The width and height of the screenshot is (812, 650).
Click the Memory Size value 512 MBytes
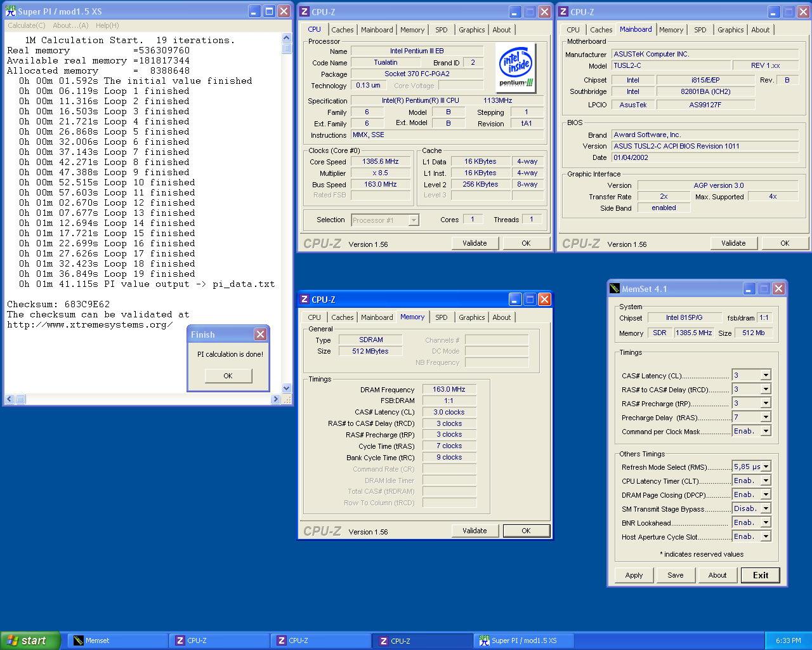370,351
